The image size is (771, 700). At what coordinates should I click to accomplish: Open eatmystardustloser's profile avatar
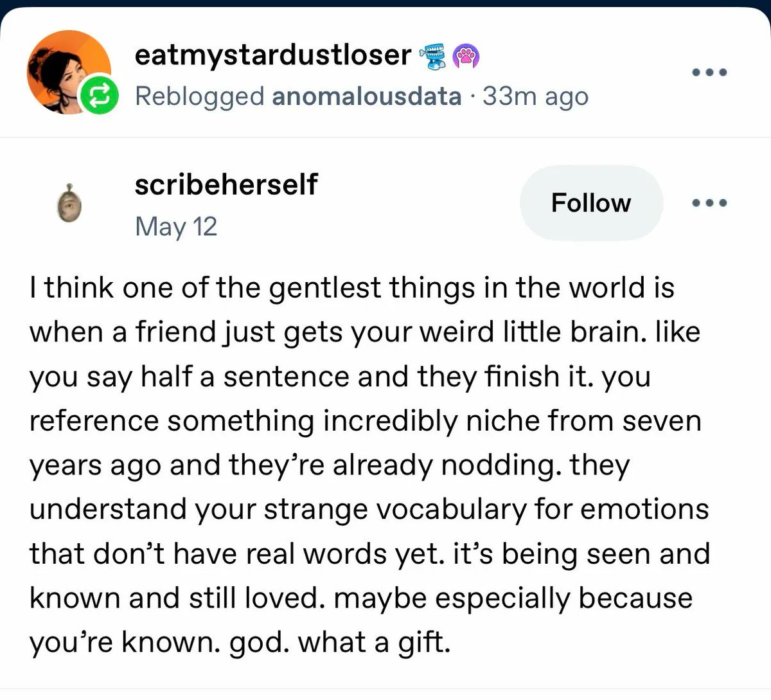(69, 72)
